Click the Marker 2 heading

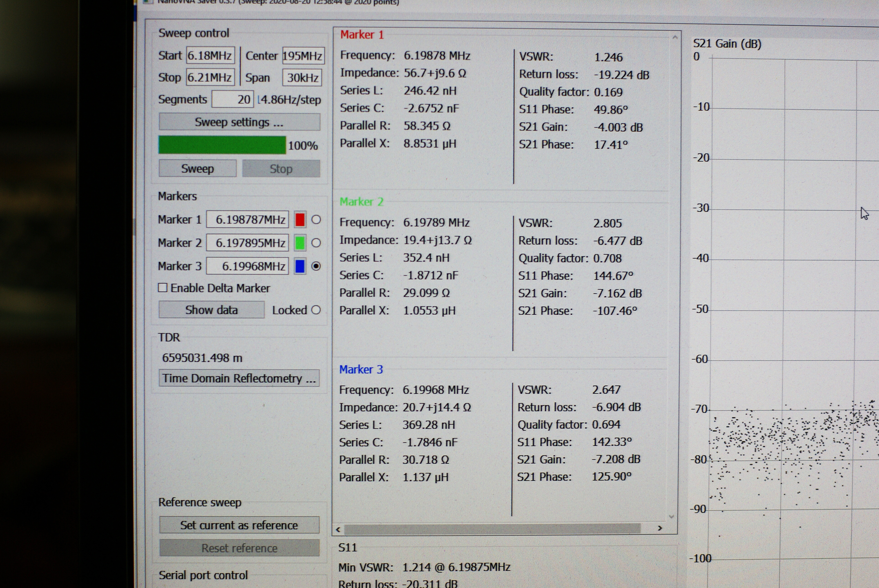point(362,202)
